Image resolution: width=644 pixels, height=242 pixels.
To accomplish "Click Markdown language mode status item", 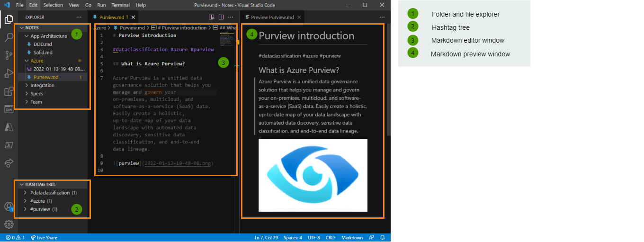I will point(352,238).
